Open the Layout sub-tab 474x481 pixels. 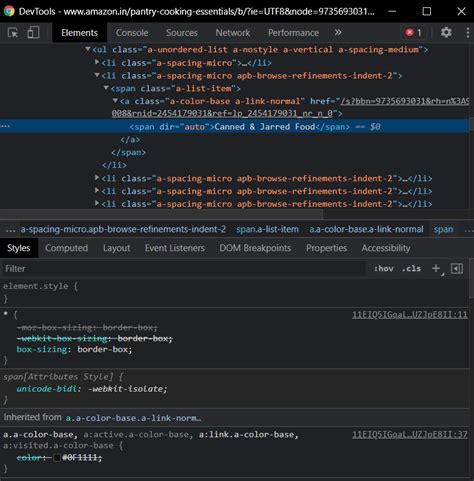point(116,248)
